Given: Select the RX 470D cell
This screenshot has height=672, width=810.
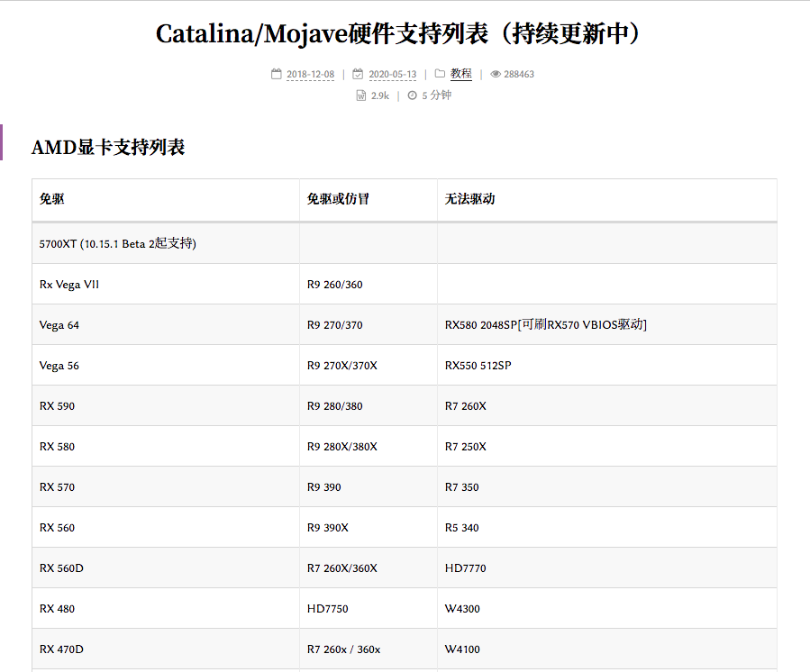Looking at the screenshot, I should (x=166, y=649).
